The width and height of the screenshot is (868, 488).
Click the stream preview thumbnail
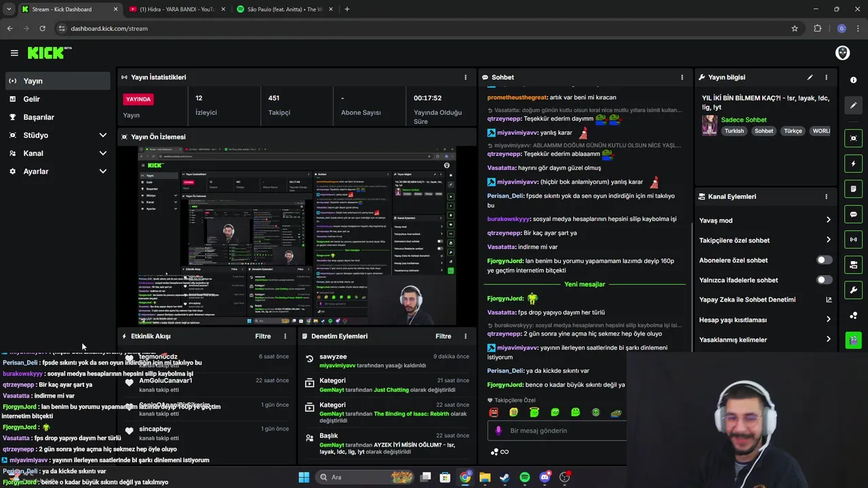296,235
